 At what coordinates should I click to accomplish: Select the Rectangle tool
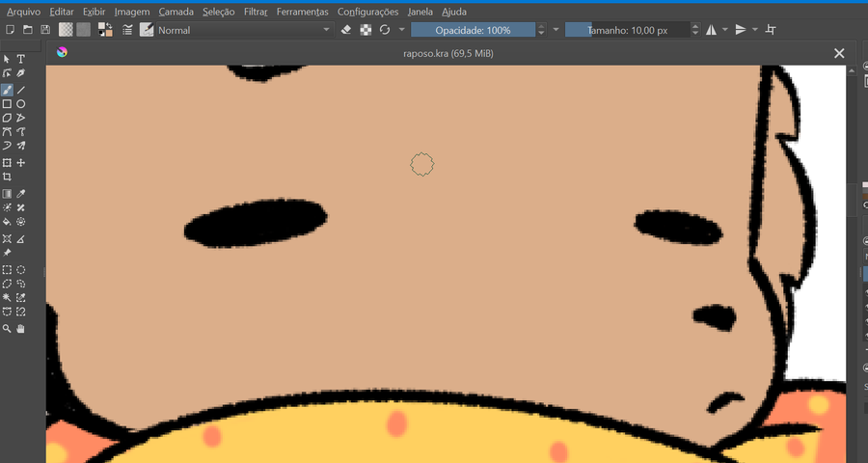[x=7, y=103]
